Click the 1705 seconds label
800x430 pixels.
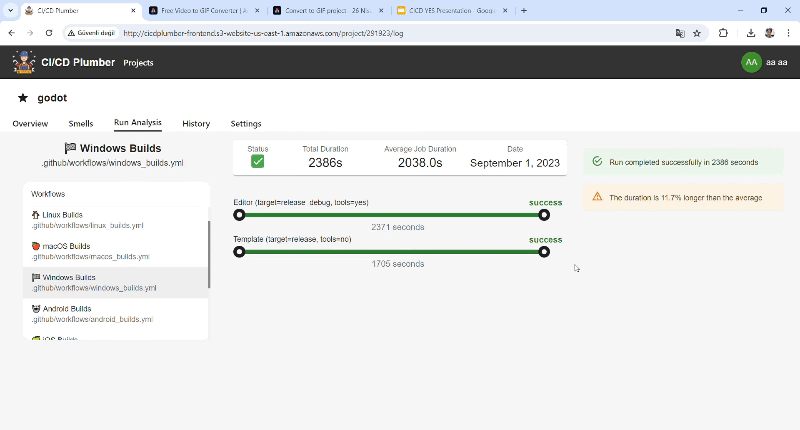(397, 264)
